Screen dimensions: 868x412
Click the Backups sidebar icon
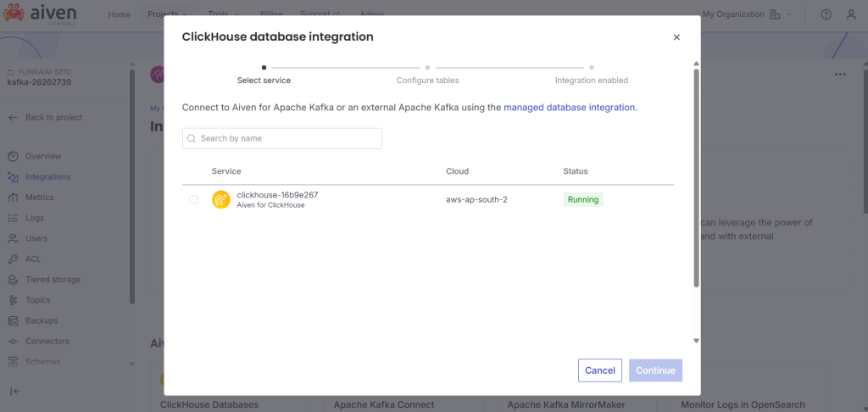(x=13, y=320)
